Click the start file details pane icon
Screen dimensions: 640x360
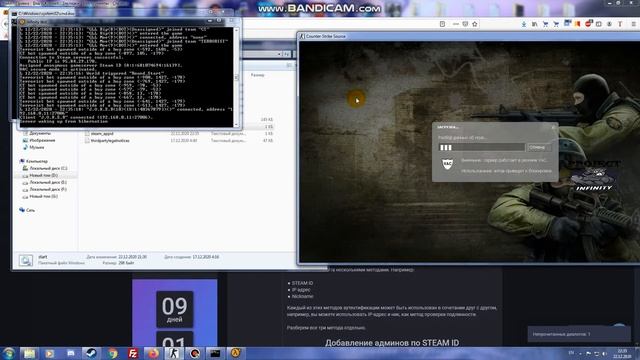click(x=26, y=260)
